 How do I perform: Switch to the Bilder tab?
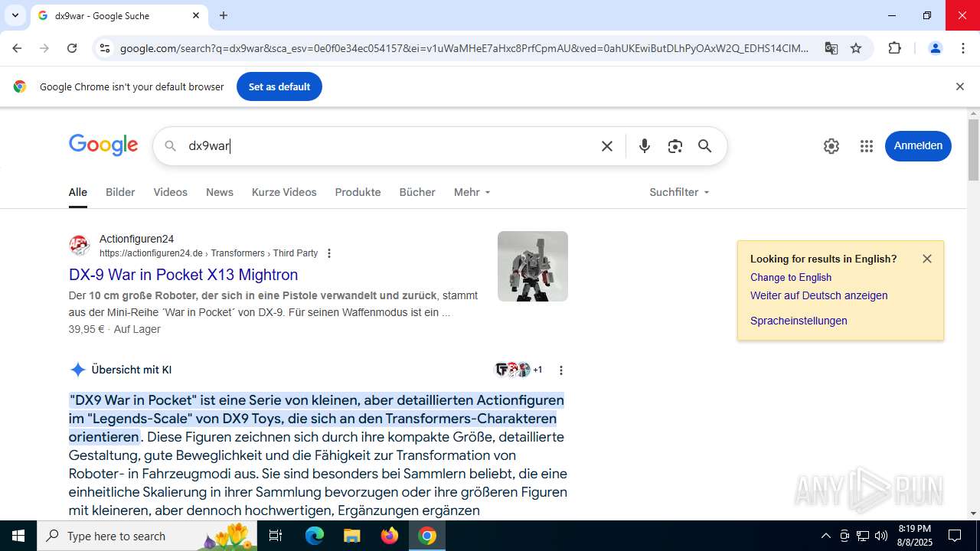click(x=120, y=192)
